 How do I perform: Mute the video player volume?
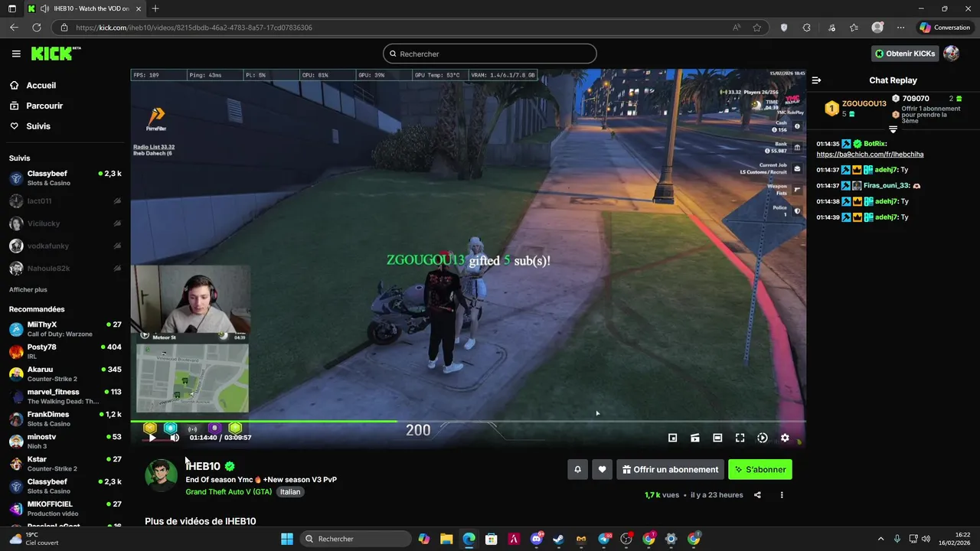point(175,438)
